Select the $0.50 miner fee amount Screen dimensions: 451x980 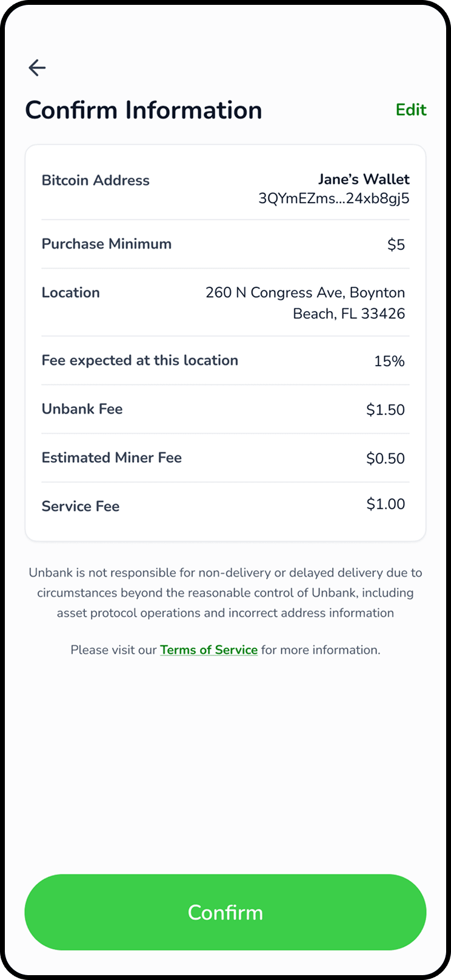pyautogui.click(x=386, y=458)
